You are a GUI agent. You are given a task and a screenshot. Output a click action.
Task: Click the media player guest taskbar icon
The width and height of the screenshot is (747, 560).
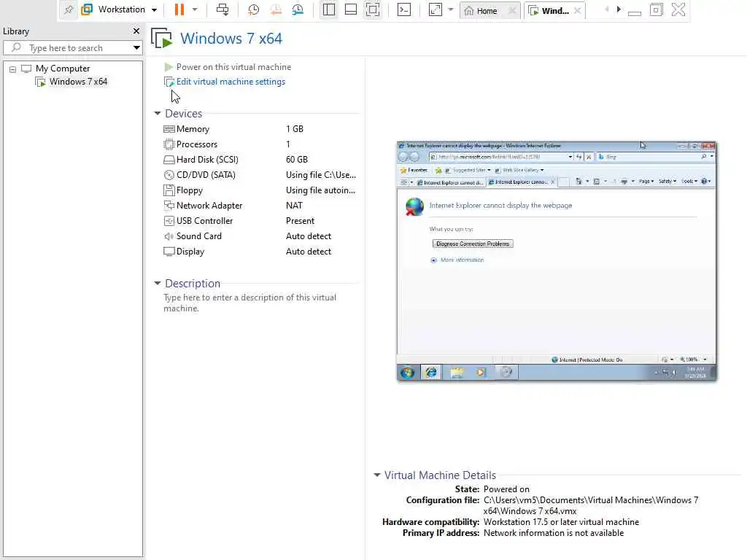pyautogui.click(x=480, y=373)
